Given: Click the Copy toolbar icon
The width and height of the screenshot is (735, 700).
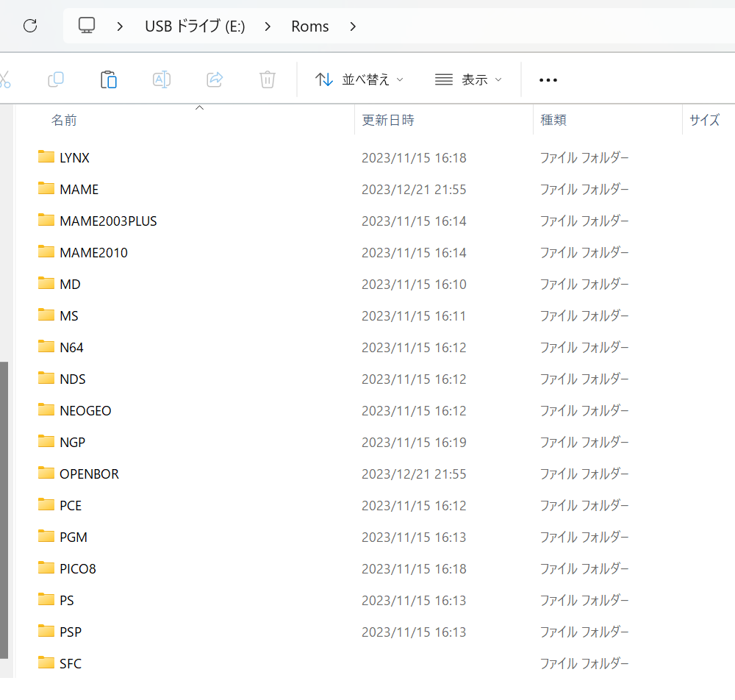Looking at the screenshot, I should [x=56, y=79].
